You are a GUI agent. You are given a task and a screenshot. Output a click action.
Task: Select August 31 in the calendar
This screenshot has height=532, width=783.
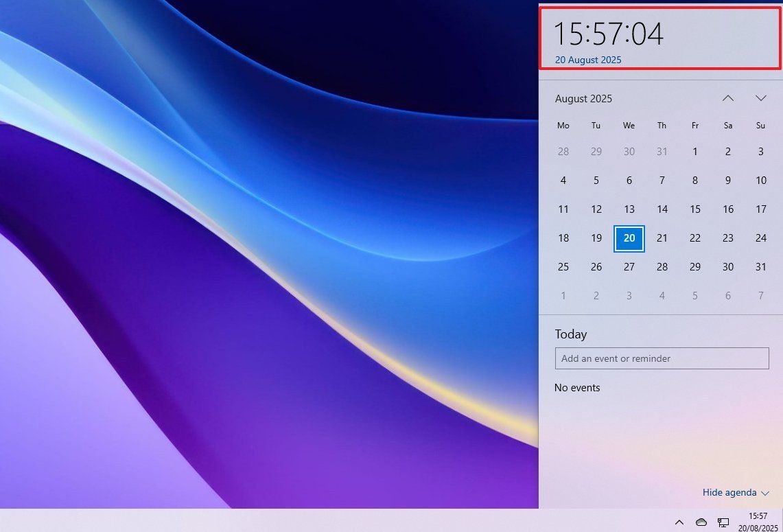tap(761, 266)
